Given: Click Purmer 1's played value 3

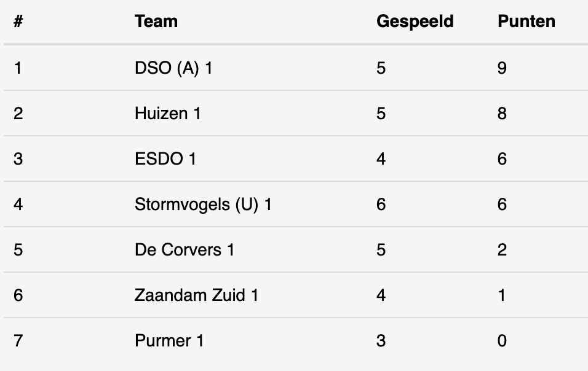Looking at the screenshot, I should 381,341.
